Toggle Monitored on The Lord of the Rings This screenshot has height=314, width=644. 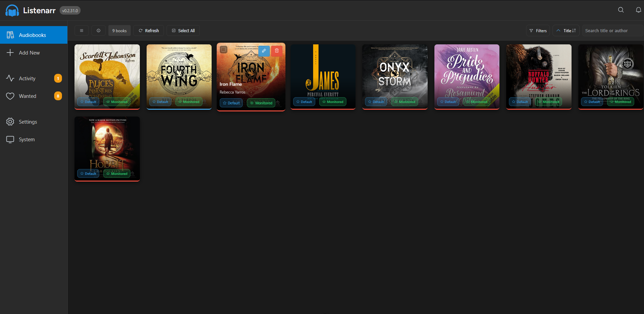[621, 102]
